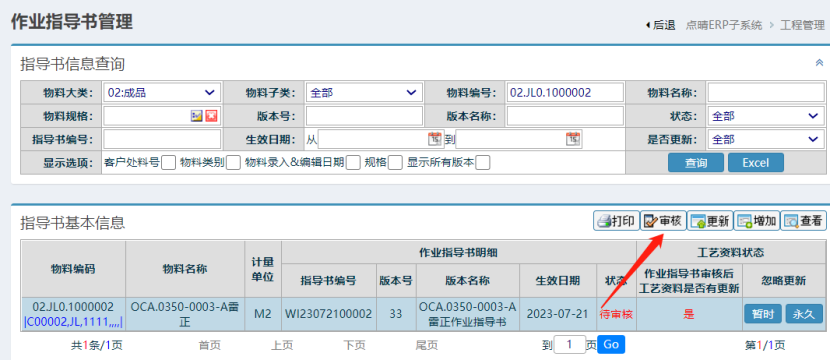Check the 显示所有版本 checkbox
This screenshot has width=831, height=360.
pyautogui.click(x=482, y=163)
